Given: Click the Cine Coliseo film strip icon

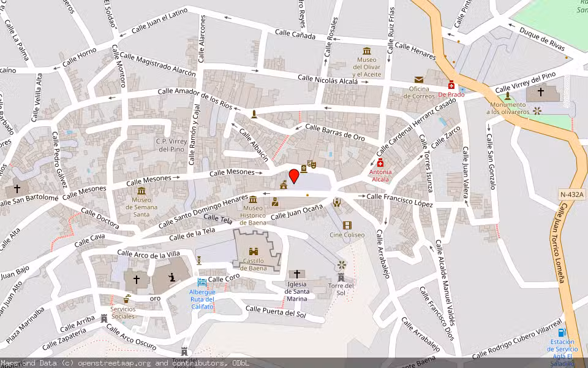Looking at the screenshot, I should click(348, 224).
